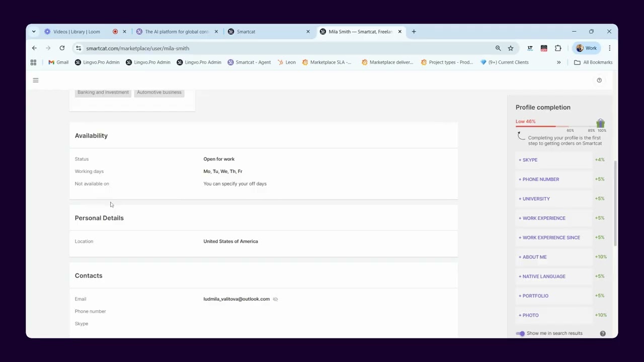Viewport: 644px width, 362px height.
Task: Select the Mila Smith tab
Action: pyautogui.click(x=360, y=32)
